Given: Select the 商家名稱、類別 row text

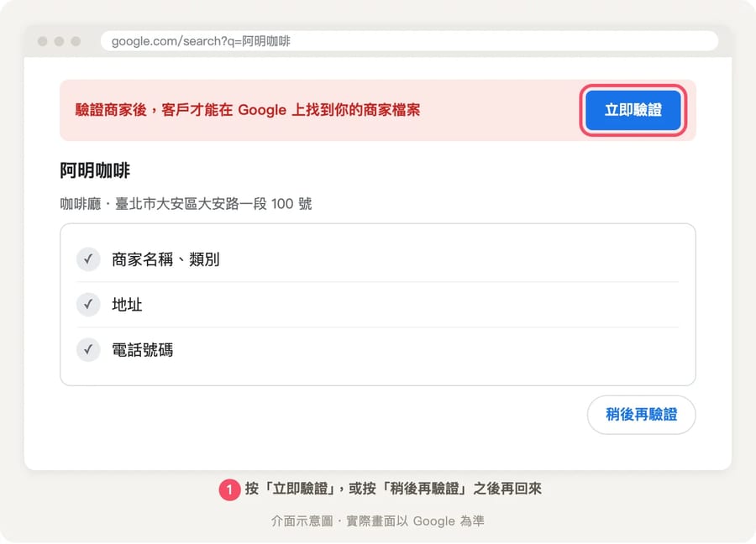Looking at the screenshot, I should tap(165, 259).
